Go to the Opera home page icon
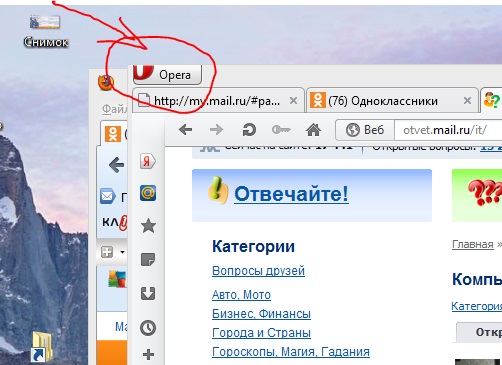The width and height of the screenshot is (502, 365). pyautogui.click(x=313, y=129)
